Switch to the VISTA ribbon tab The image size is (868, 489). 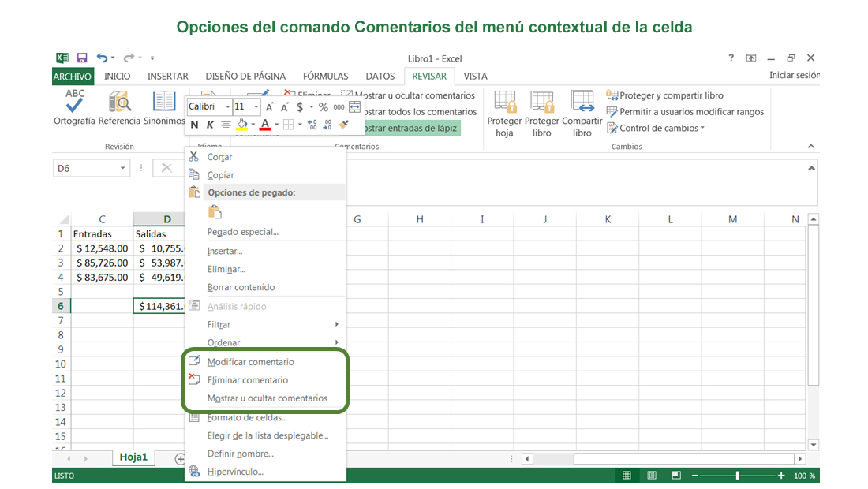click(476, 77)
